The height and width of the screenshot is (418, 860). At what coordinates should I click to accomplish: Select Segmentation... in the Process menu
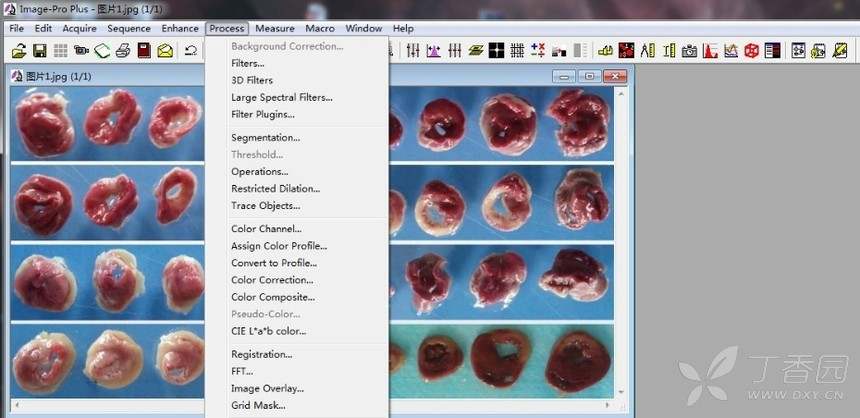coord(265,138)
